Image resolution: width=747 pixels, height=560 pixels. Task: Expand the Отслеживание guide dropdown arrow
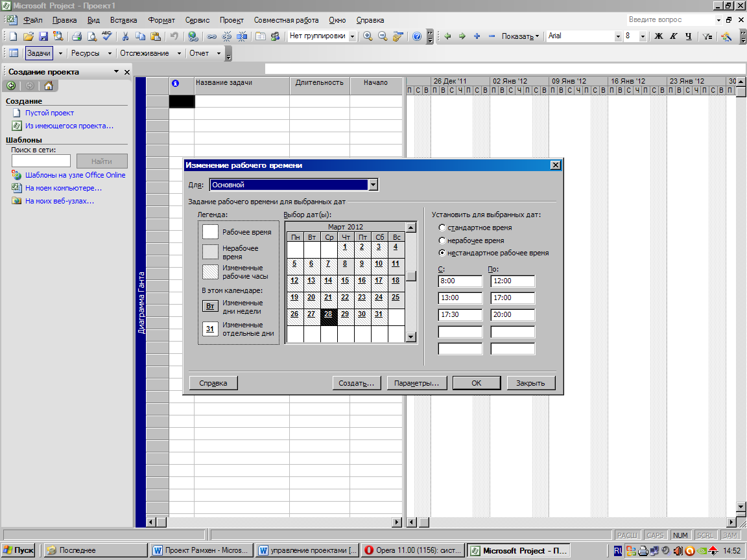(179, 53)
